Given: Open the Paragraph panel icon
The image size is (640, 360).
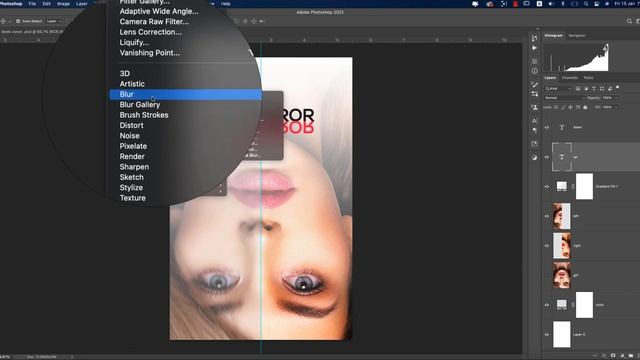Looking at the screenshot, I should (x=534, y=131).
